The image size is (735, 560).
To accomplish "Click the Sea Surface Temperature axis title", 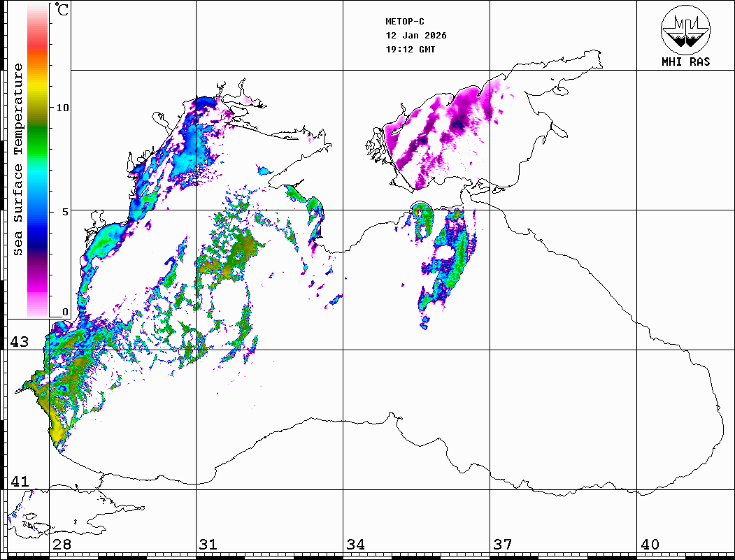I will pos(19,159).
